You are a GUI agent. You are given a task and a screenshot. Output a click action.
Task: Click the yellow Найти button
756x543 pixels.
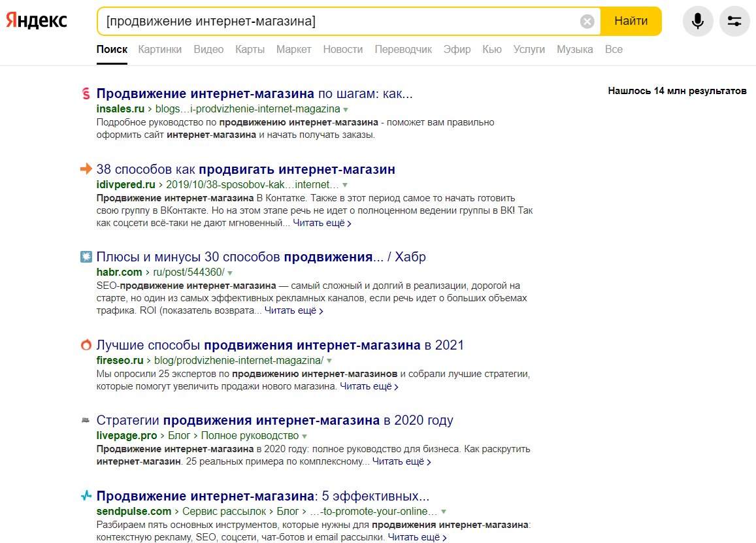pyautogui.click(x=631, y=21)
